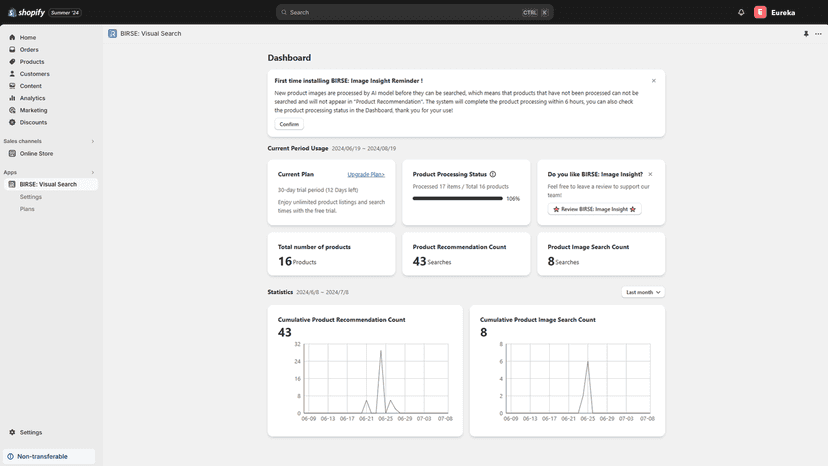
Task: Click the Eureka account name
Action: pyautogui.click(x=783, y=13)
